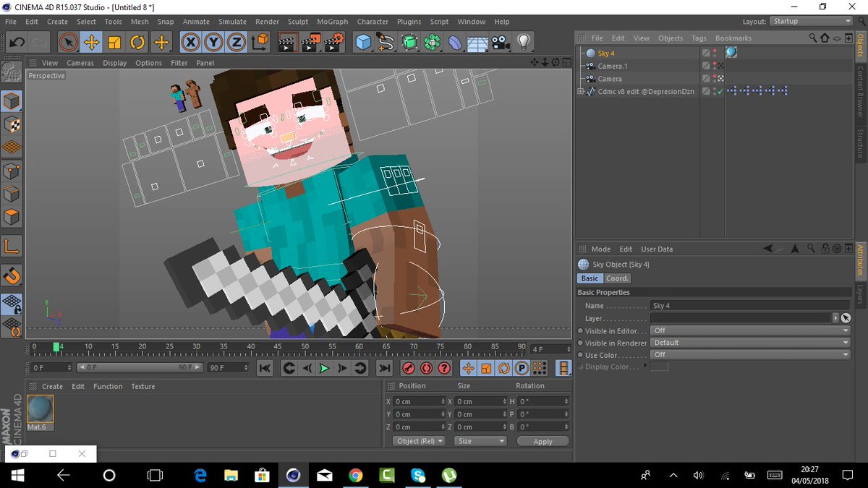Add a Light object with bulb icon
This screenshot has height=488, width=868.
(522, 42)
